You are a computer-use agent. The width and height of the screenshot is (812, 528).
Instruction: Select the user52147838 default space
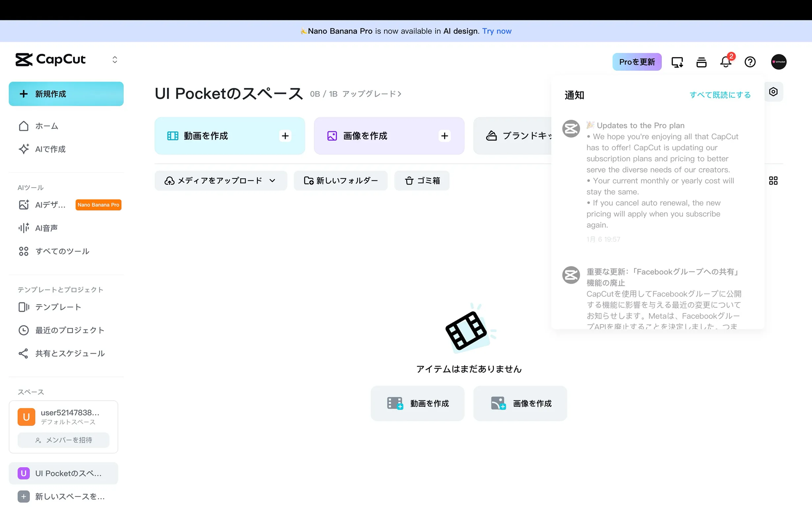(x=63, y=417)
